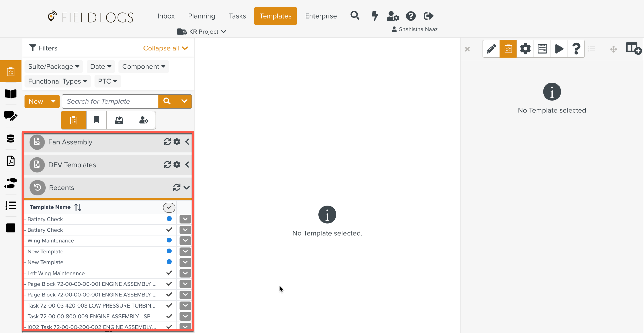644x333 pixels.
Task: Open the Suite/Package filter dropdown
Action: click(54, 67)
